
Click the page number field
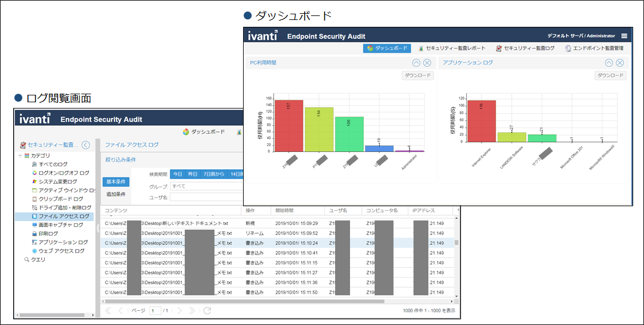click(x=155, y=311)
